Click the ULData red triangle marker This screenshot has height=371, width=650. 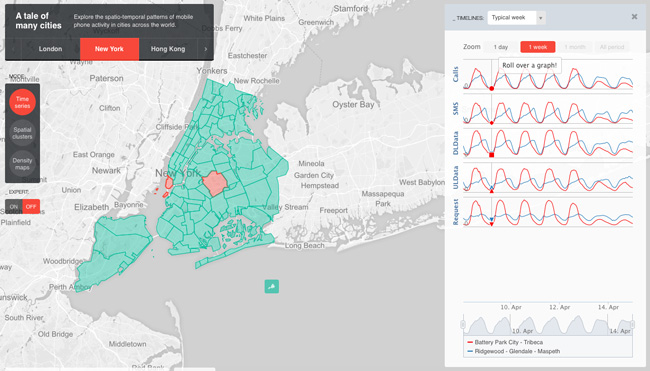(x=492, y=191)
